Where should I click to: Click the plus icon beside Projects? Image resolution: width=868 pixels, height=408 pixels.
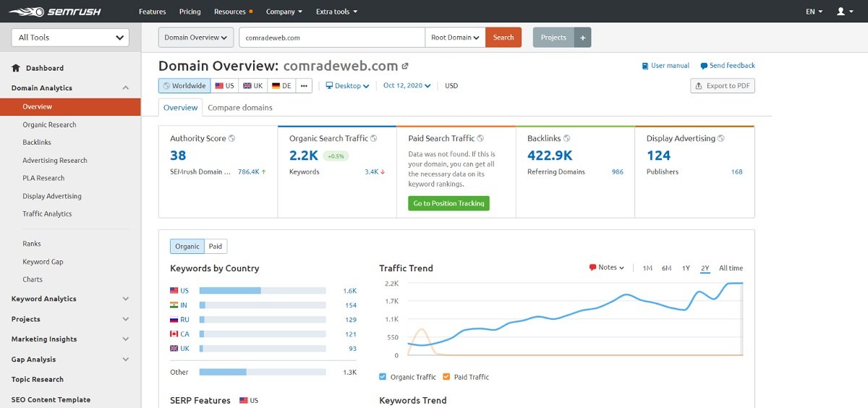pos(583,38)
